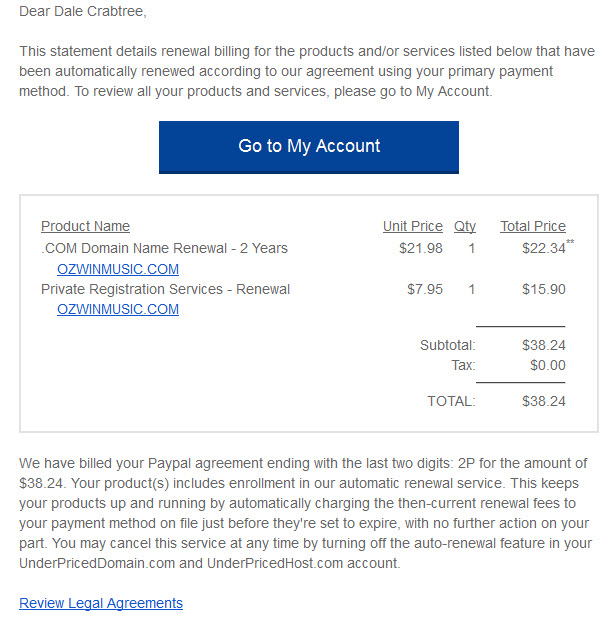Open the Review Legal Agreements link
Image resolution: width=606 pixels, height=625 pixels.
click(x=101, y=603)
